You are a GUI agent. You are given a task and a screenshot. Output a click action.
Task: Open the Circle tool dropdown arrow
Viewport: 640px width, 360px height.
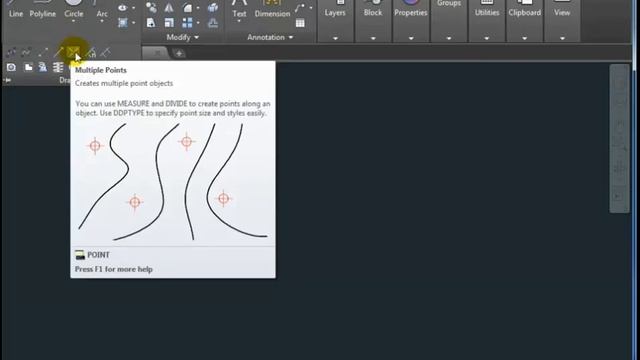point(73,21)
